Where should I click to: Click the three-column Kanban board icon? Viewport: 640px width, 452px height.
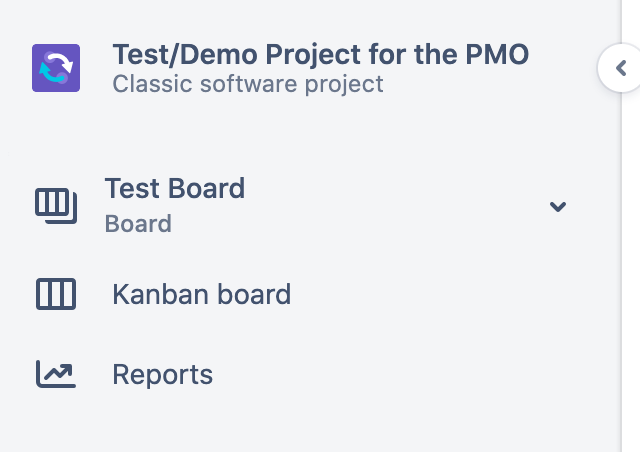[56, 294]
